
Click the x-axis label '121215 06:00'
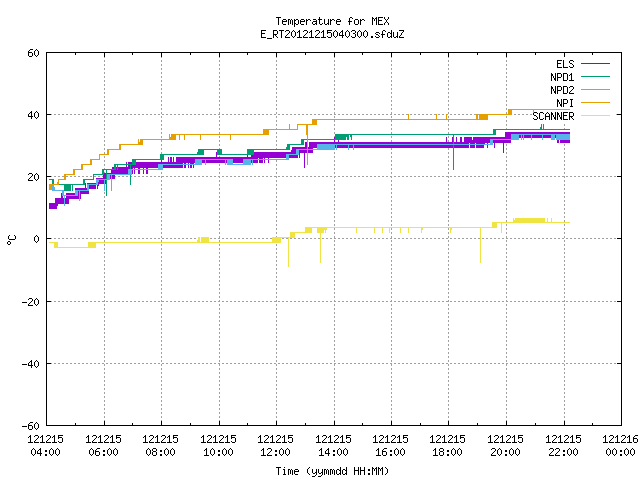103,446
